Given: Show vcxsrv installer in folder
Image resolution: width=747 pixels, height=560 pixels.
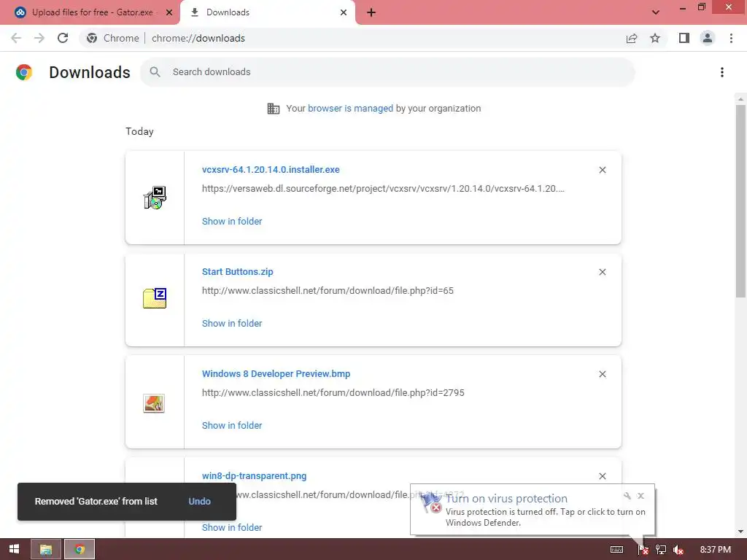Looking at the screenshot, I should coord(232,222).
